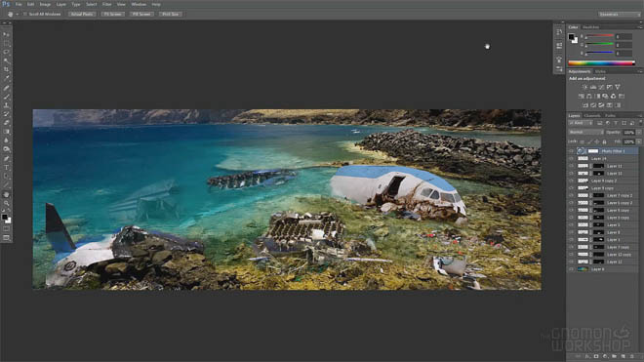Pick a color from the spectrum ramp

point(601,62)
